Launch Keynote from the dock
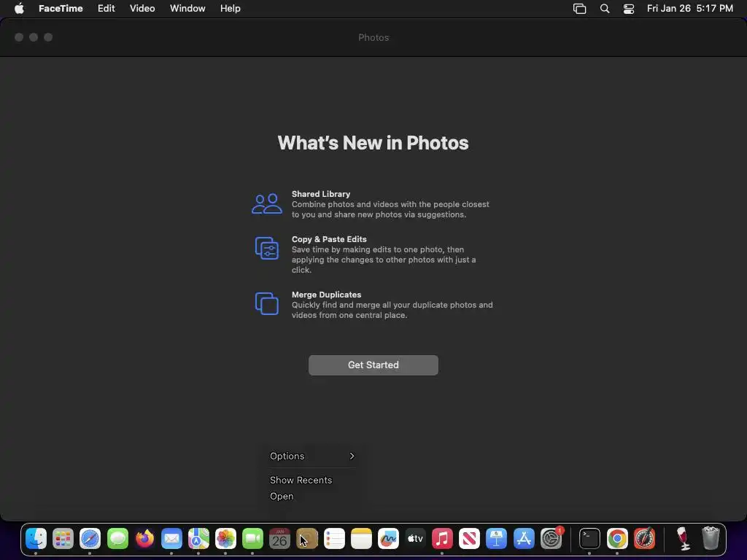The image size is (747, 560). coord(496,539)
